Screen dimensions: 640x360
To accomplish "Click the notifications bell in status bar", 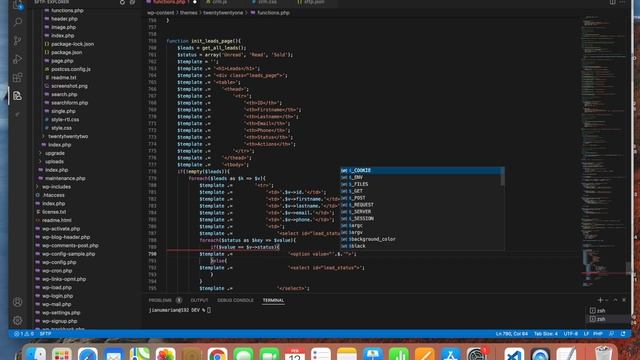I will point(623,334).
